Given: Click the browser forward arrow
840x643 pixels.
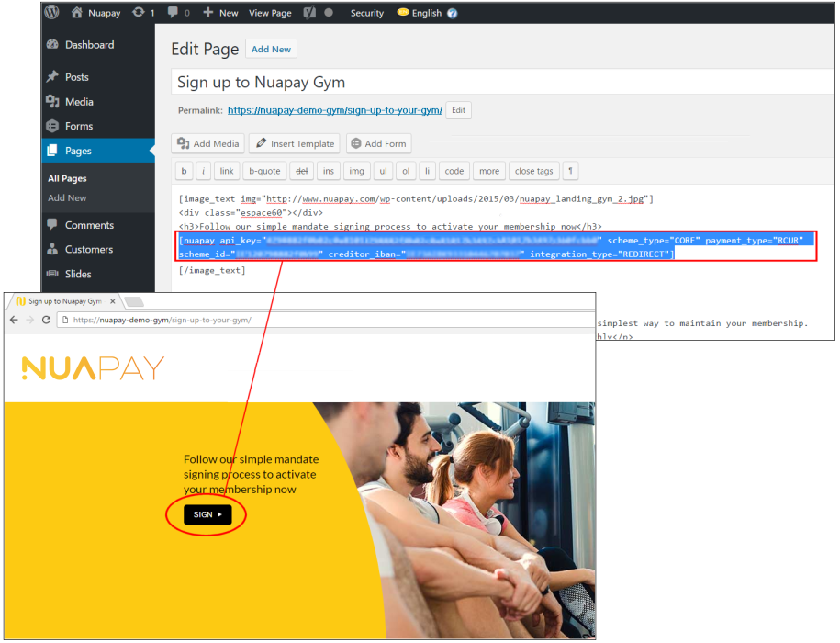Looking at the screenshot, I should [30, 320].
